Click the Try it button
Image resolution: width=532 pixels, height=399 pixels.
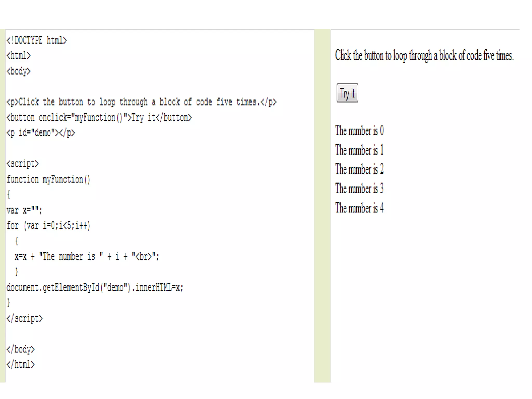pyautogui.click(x=347, y=93)
